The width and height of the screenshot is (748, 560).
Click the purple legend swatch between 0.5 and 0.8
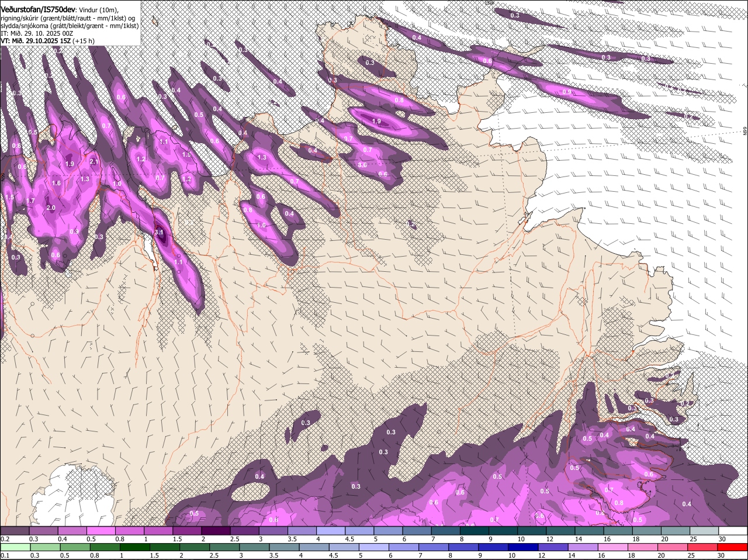(101, 530)
